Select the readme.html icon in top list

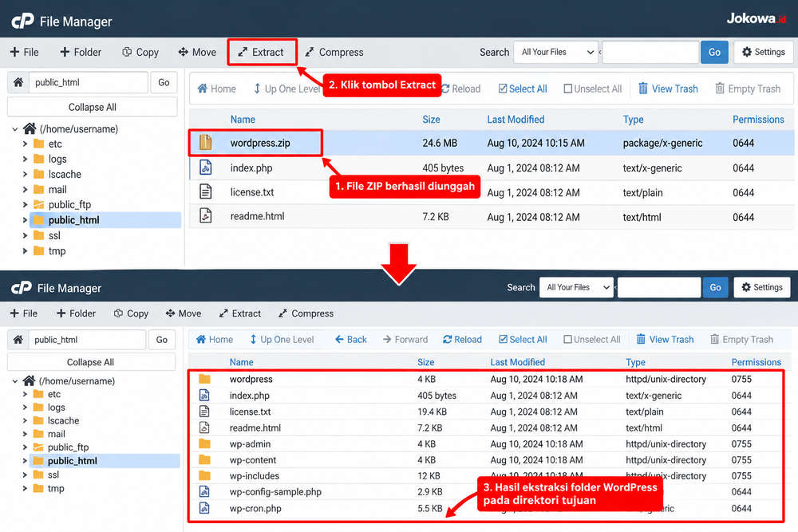(x=206, y=216)
